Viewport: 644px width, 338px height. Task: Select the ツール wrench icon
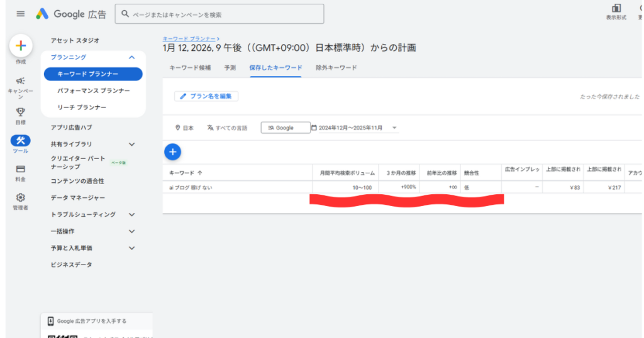(x=21, y=141)
